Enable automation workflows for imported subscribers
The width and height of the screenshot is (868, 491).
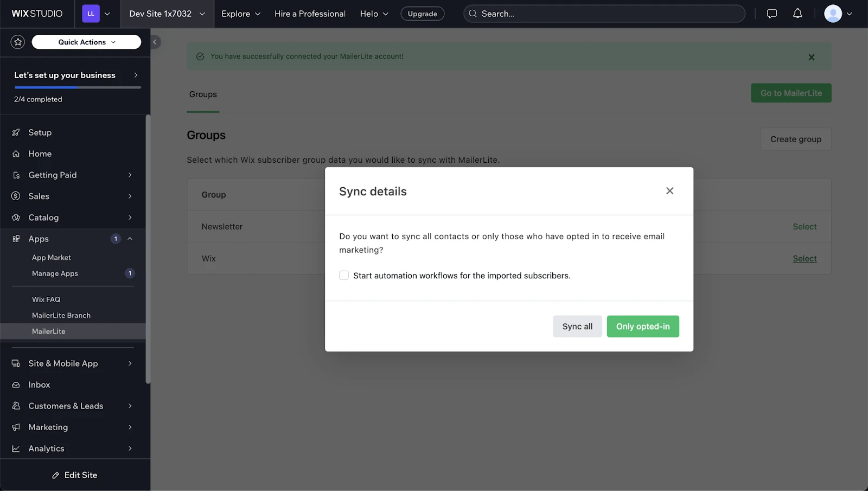tap(344, 276)
